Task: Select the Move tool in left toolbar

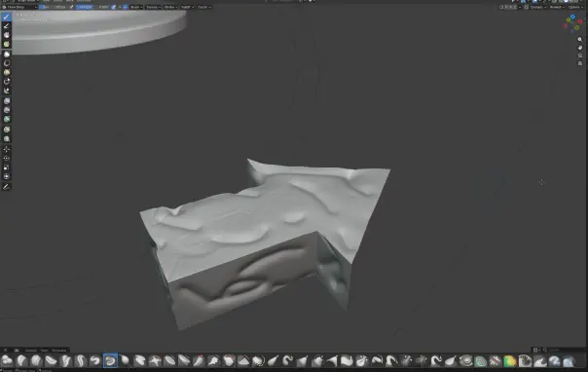Action: tap(7, 149)
